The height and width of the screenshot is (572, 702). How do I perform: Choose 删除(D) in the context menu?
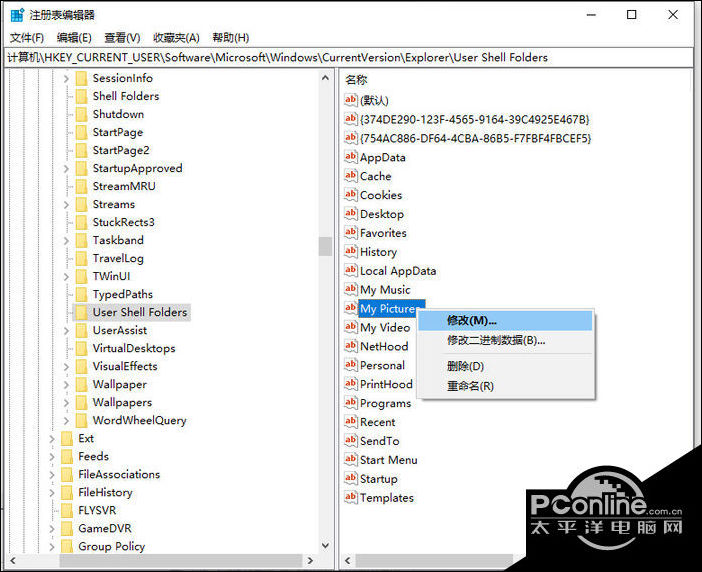[x=505, y=366]
